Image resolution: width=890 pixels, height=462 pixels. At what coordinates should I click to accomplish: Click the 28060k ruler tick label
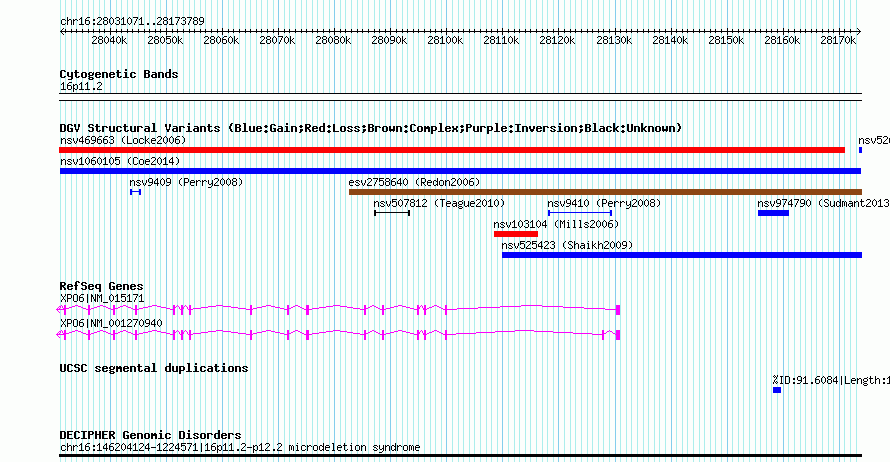[x=221, y=41]
